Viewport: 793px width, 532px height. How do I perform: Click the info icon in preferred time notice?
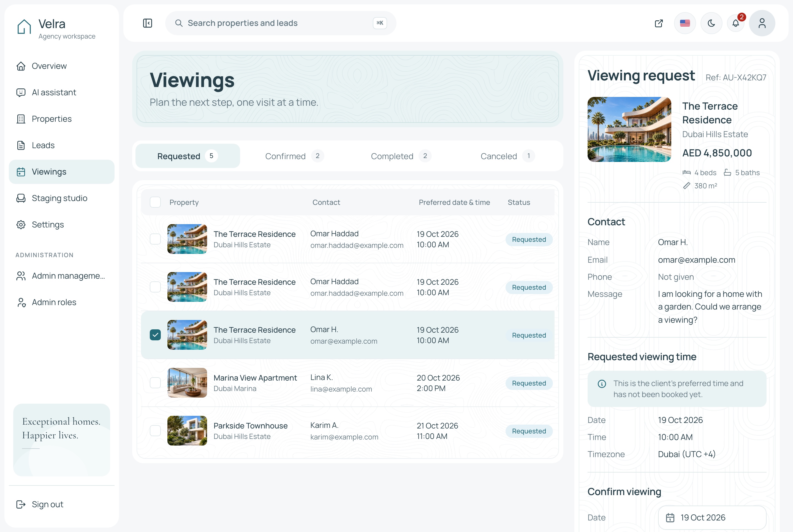tap(602, 384)
